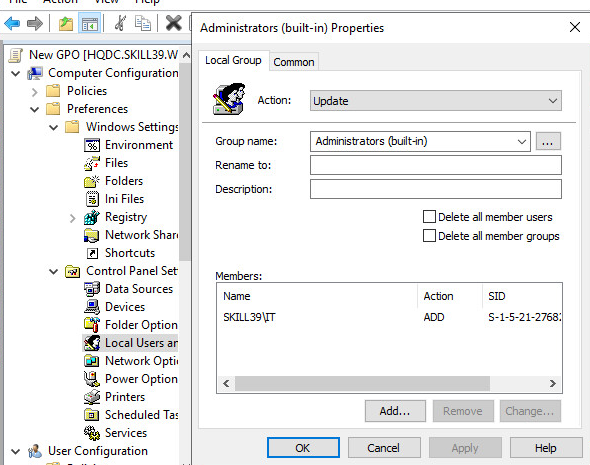Screen dimensions: 590x465
Task: Click the Members list horizontal scrollbar thumb
Action: click(362, 383)
